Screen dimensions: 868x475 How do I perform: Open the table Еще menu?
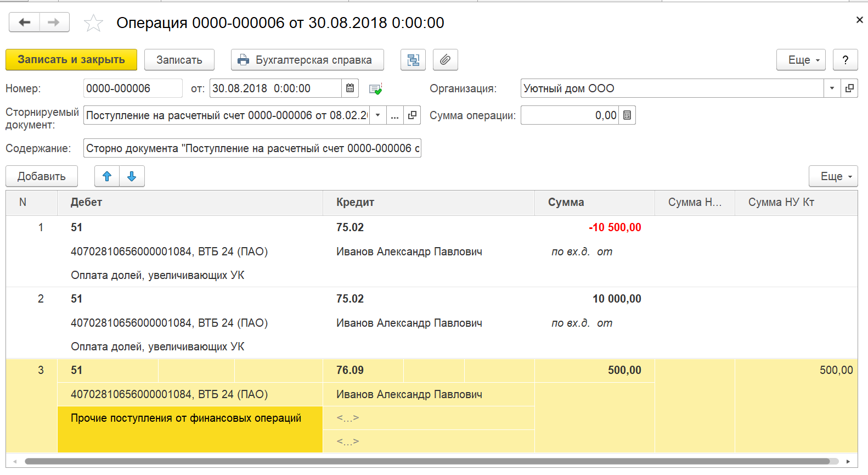coord(833,176)
